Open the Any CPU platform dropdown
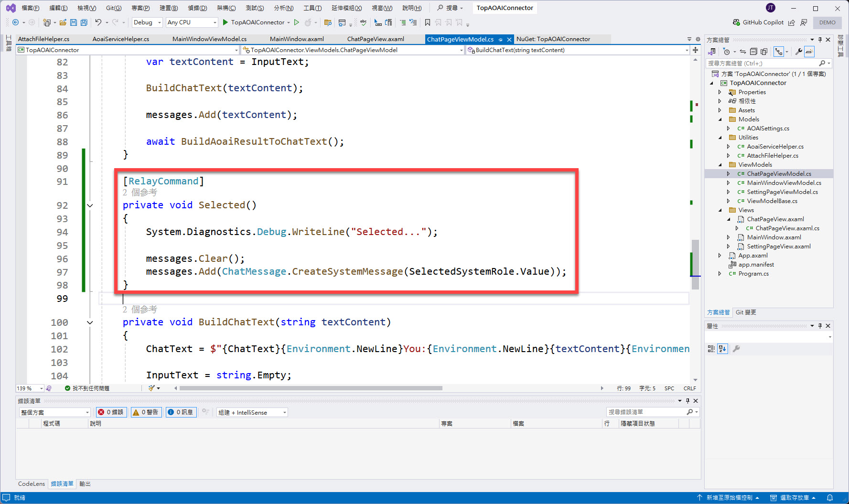This screenshot has height=504, width=849. [x=192, y=22]
